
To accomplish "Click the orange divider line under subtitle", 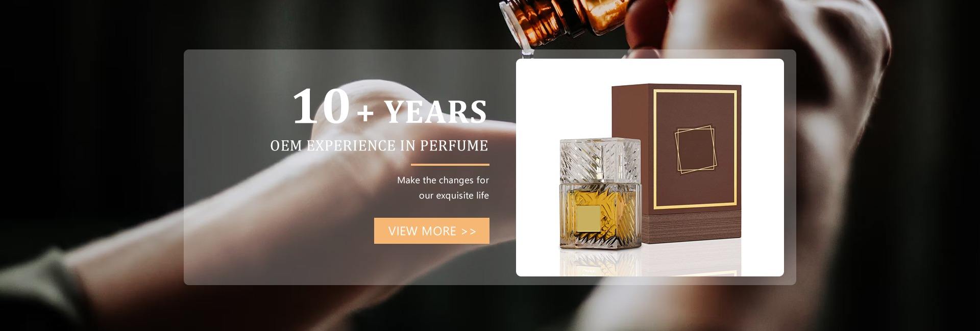I will (x=450, y=165).
